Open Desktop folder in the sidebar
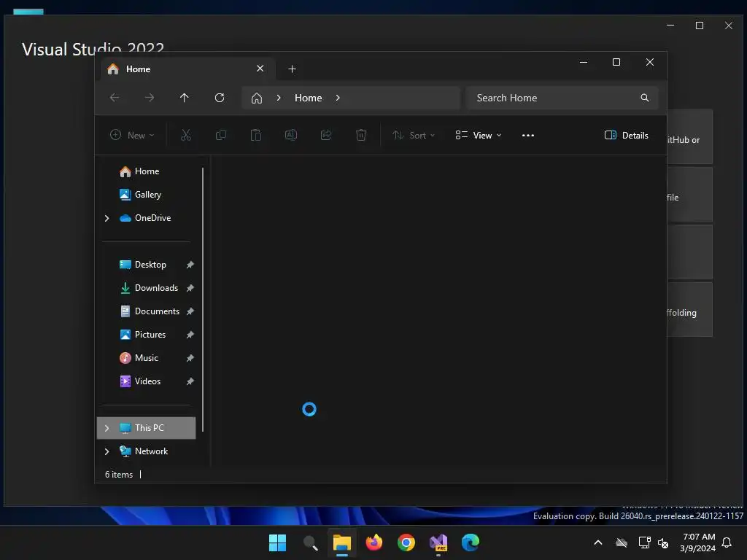The height and width of the screenshot is (560, 747). pyautogui.click(x=150, y=265)
